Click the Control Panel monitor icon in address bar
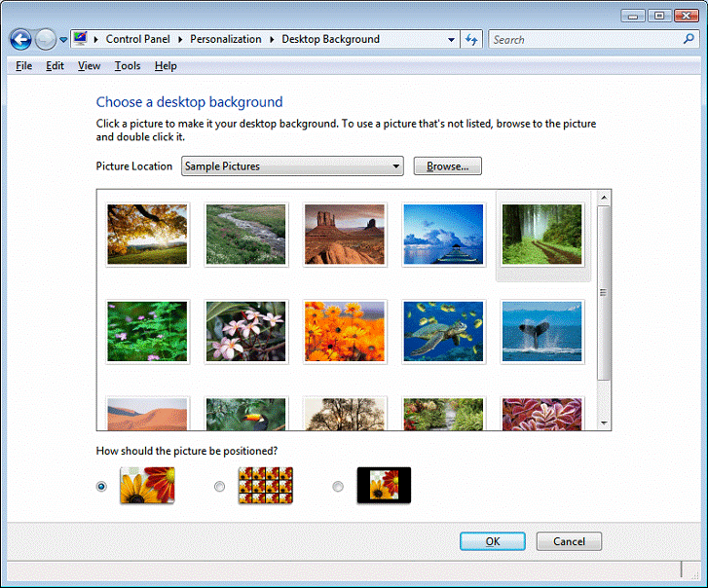 [x=81, y=39]
